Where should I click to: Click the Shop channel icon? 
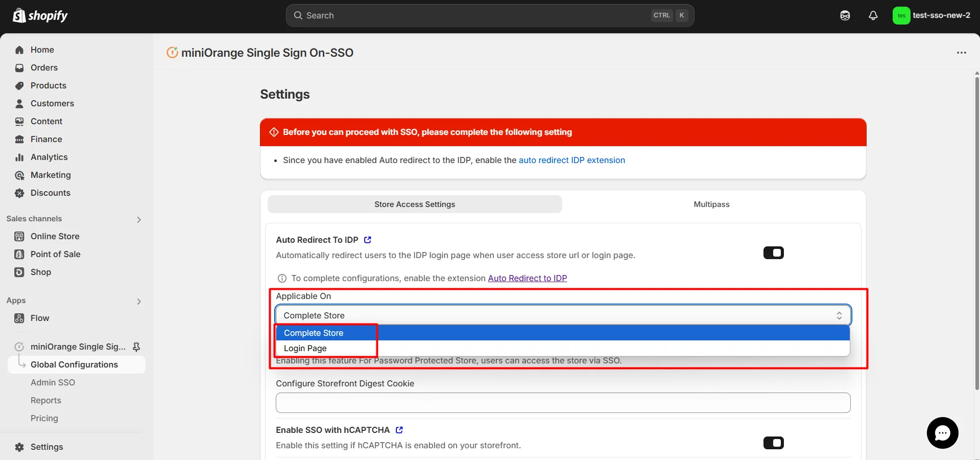tap(19, 272)
